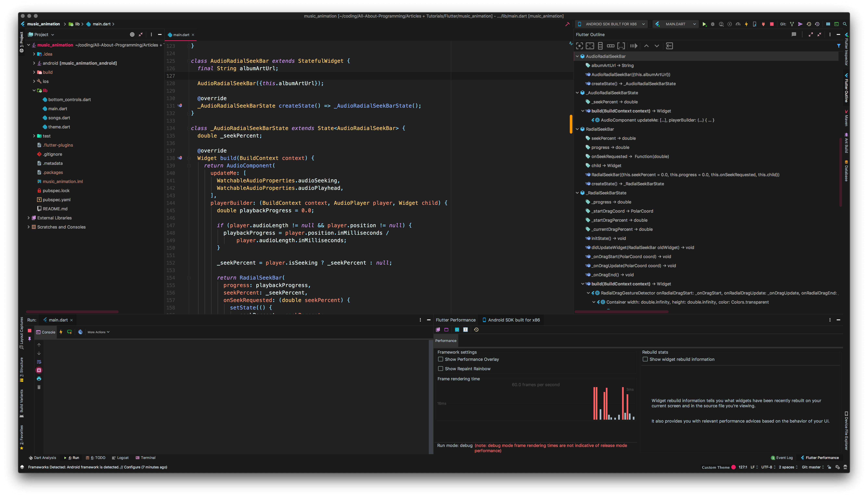The width and height of the screenshot is (868, 497).
Task: Click Wrap with Column icon in Flutter Outline
Action: [x=600, y=46]
